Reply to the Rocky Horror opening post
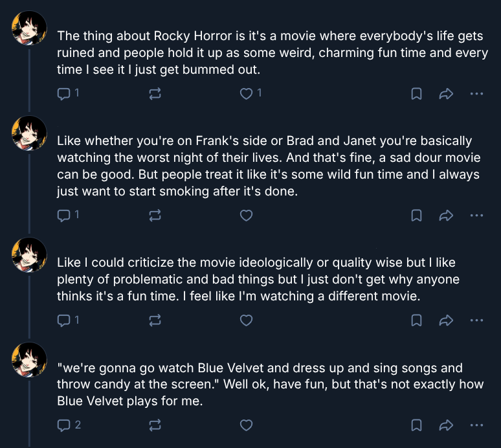The height and width of the screenshot is (448, 501). [x=63, y=94]
